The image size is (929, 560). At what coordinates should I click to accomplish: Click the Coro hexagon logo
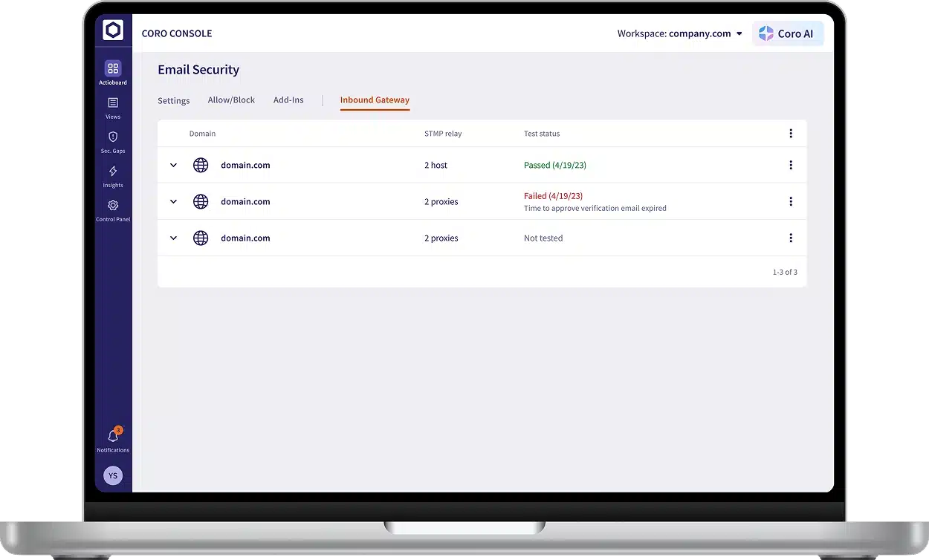pos(113,30)
